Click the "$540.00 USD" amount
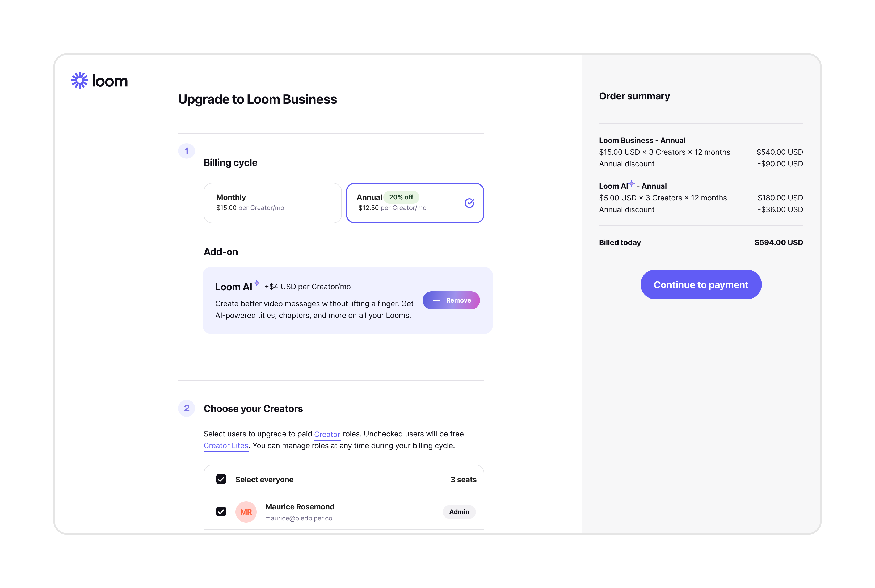The image size is (875, 588). pos(779,152)
